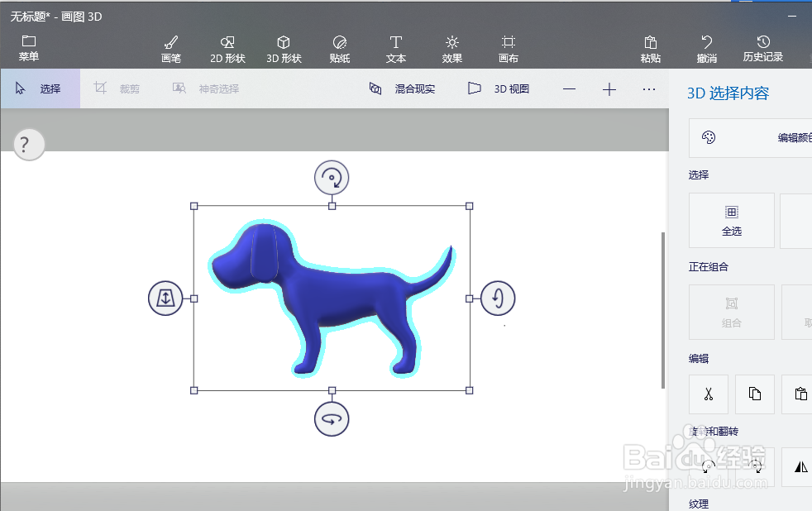Zoom in with the plus button
812x511 pixels.
[x=609, y=89]
